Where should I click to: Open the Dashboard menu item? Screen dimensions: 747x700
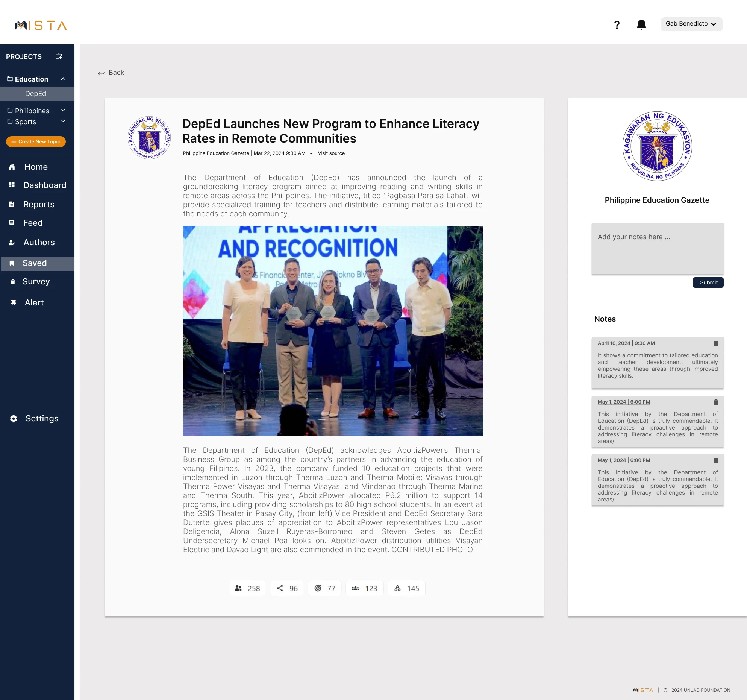point(44,185)
